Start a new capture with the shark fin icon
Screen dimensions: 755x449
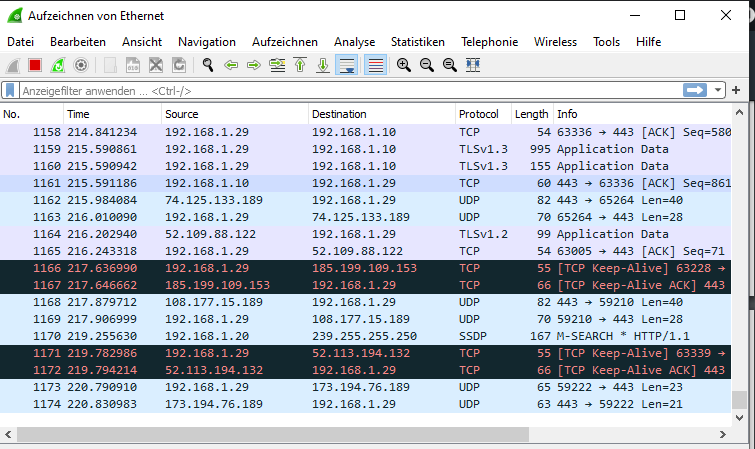(13, 65)
